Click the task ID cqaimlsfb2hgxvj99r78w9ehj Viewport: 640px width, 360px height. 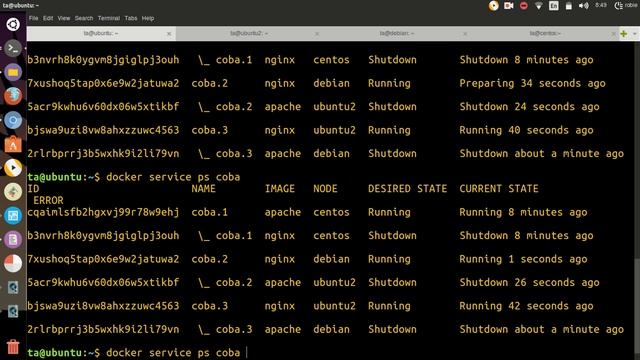[103, 213]
